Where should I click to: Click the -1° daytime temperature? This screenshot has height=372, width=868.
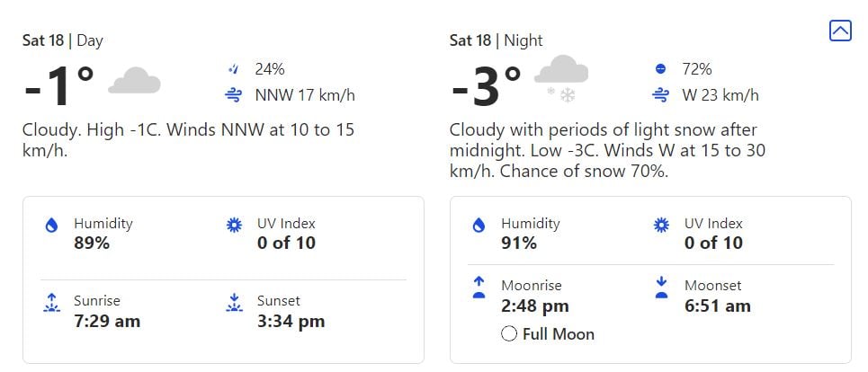[x=59, y=87]
